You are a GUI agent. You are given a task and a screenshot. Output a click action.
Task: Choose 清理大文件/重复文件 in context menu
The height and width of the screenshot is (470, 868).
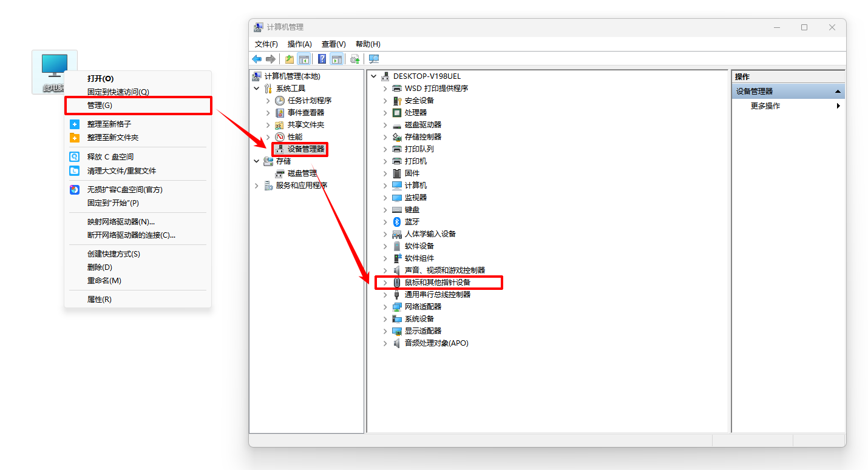(x=138, y=170)
